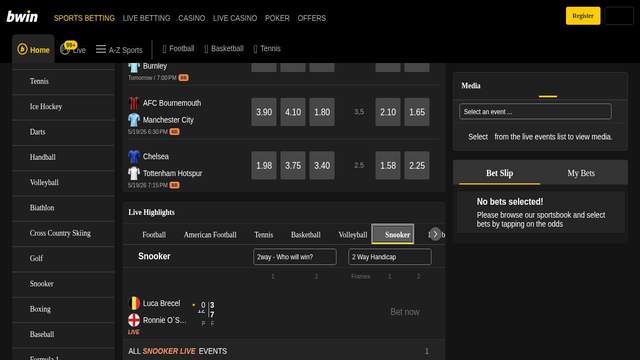Viewport: 640px width, 360px height.
Task: Select Handball in the sidebar
Action: click(63, 157)
